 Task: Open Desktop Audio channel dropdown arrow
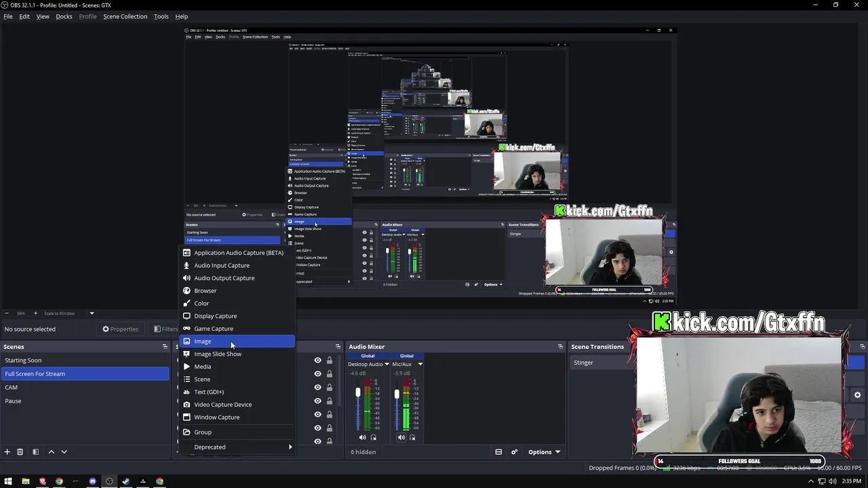[x=387, y=364]
